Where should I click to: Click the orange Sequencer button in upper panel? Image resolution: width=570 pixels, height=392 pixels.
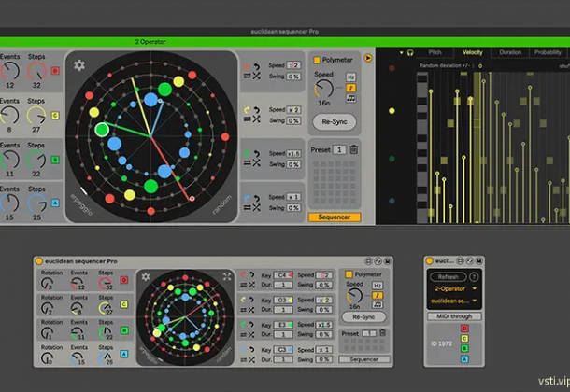point(335,217)
